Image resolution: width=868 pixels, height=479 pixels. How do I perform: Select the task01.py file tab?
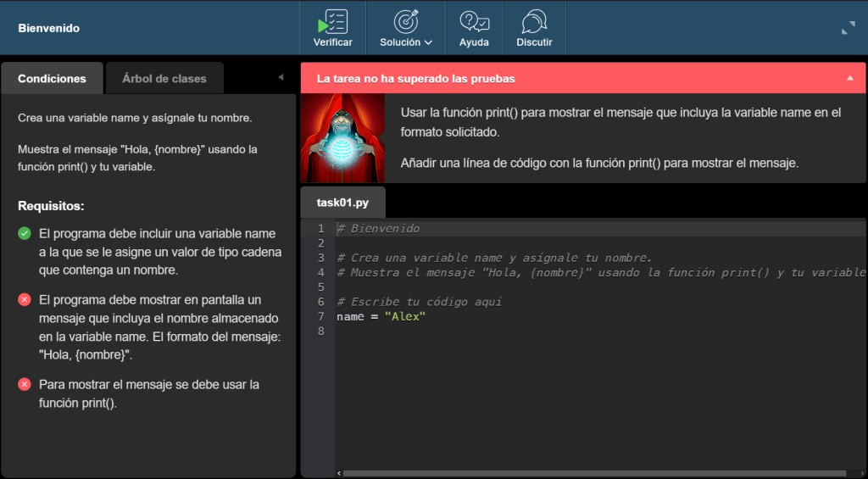pyautogui.click(x=342, y=203)
